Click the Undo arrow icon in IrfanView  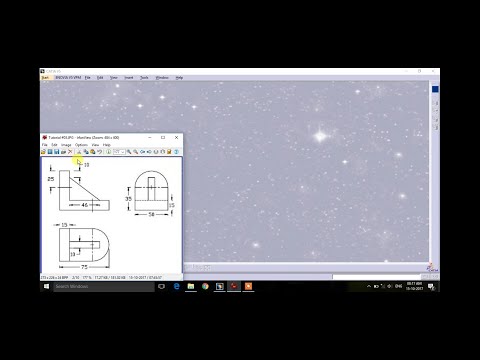coord(99,152)
